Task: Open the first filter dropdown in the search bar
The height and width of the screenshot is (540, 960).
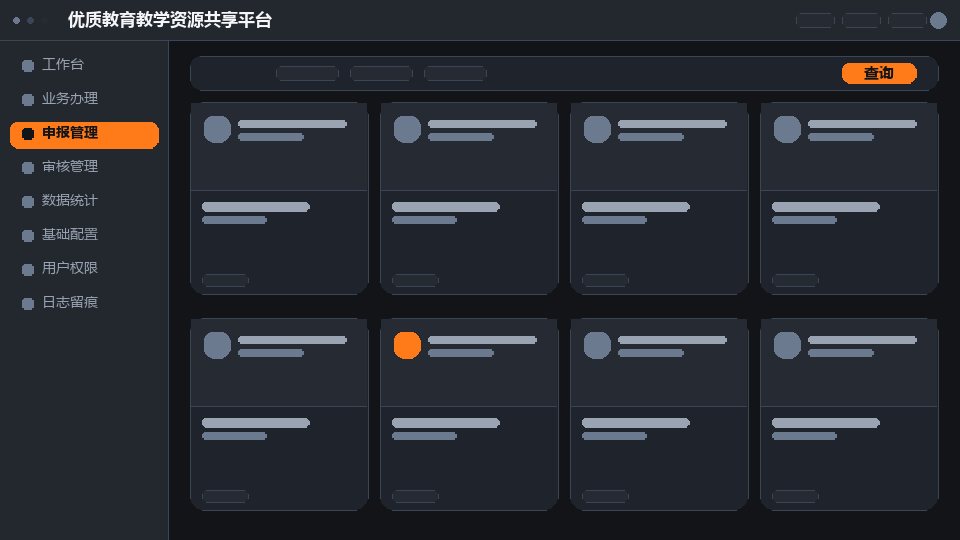Action: click(x=307, y=73)
